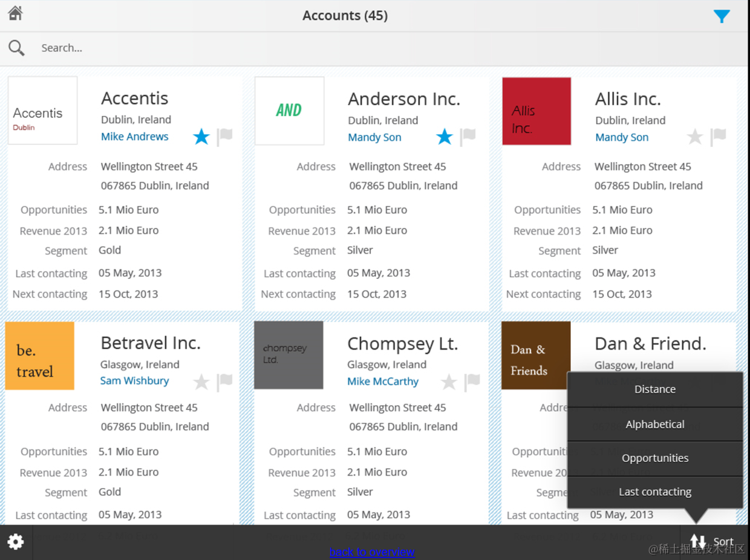Open settings gear in bottom bar
750x560 pixels.
[16, 542]
